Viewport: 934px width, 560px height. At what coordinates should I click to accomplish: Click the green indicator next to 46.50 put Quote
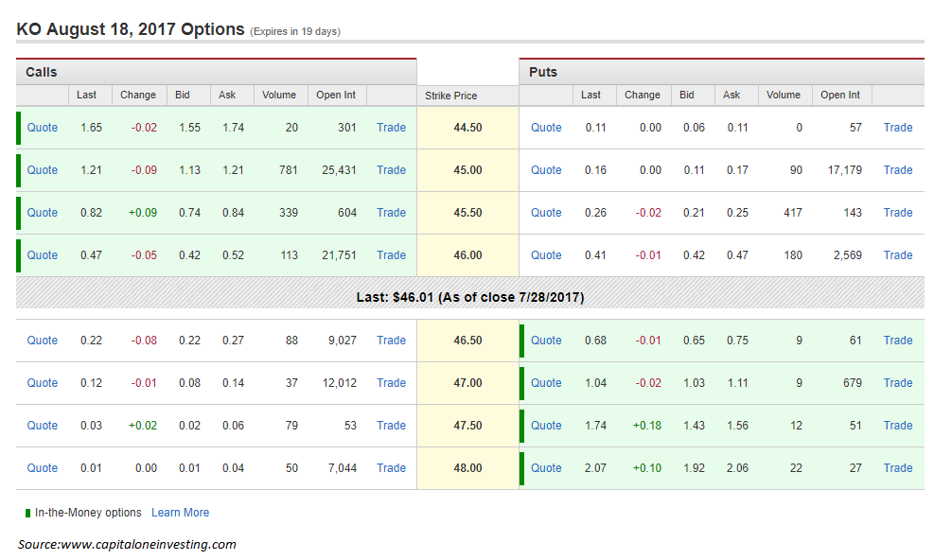pos(522,340)
